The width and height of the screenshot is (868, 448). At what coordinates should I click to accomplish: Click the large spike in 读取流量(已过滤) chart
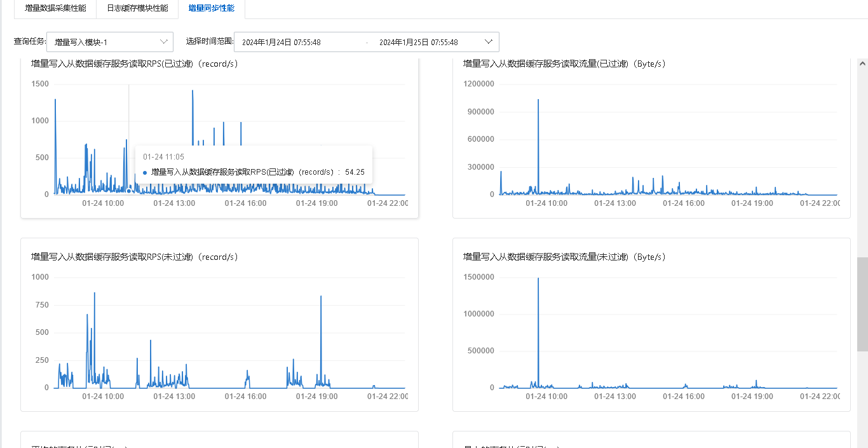tap(538, 100)
